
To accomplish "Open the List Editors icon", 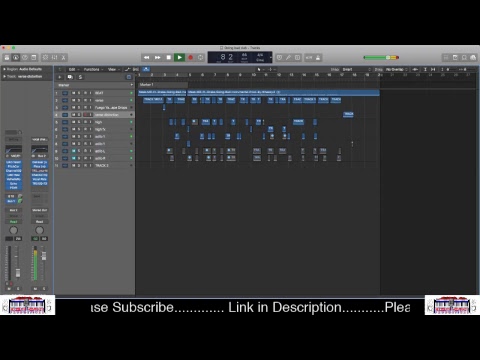I will point(446,58).
